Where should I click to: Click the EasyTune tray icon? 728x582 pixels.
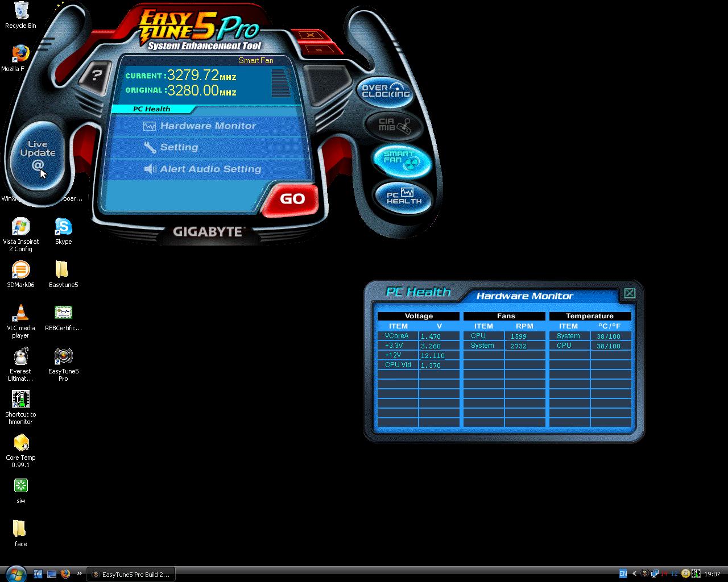(x=644, y=574)
